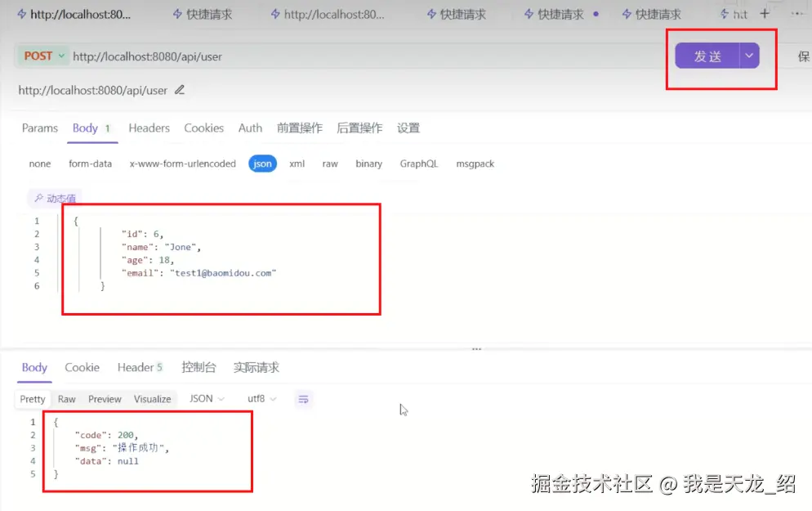The width and height of the screenshot is (812, 511).
Task: Click the panel divider ellipsis handle
Action: 476,349
